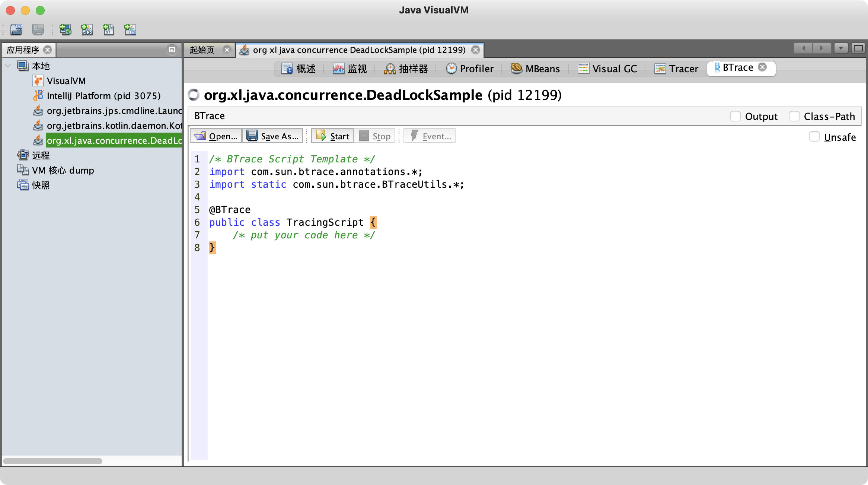This screenshot has height=485, width=868.
Task: Click the Add Application Snapshot toolbar icon
Action: [130, 29]
